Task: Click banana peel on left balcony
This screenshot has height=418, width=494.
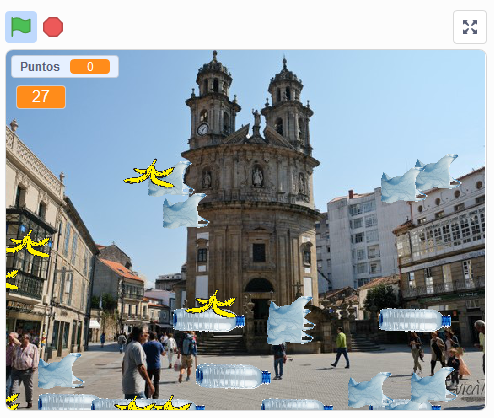Action: [28, 244]
